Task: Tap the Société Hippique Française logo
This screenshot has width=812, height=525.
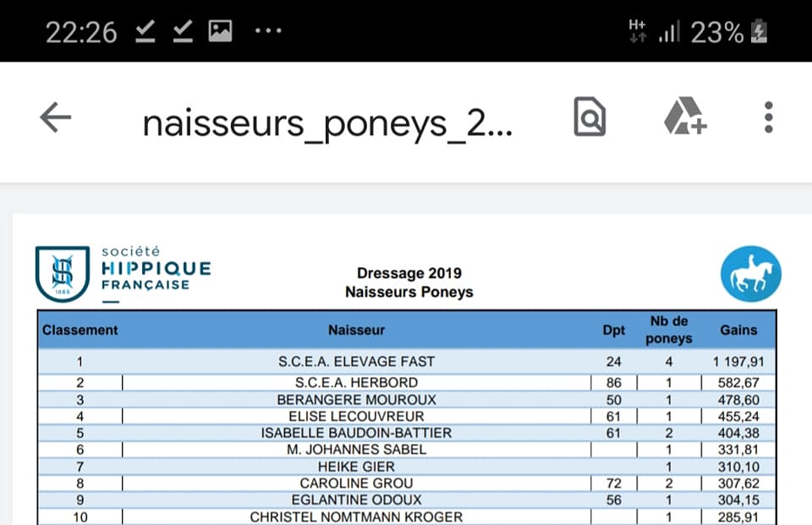Action: coord(123,272)
